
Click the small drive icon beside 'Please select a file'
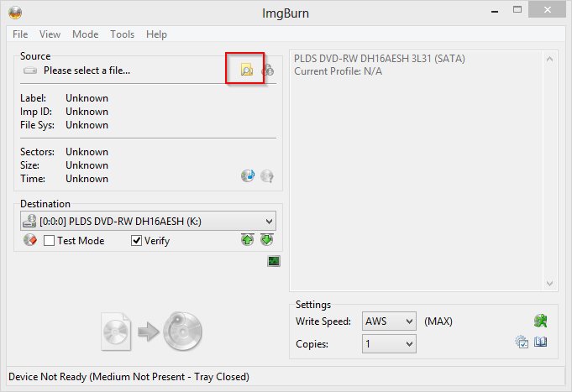(30, 71)
